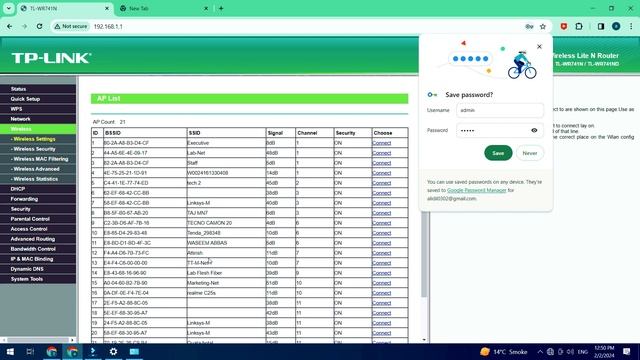Connect to the Lab-Net network
The image size is (640, 360).
point(382,153)
